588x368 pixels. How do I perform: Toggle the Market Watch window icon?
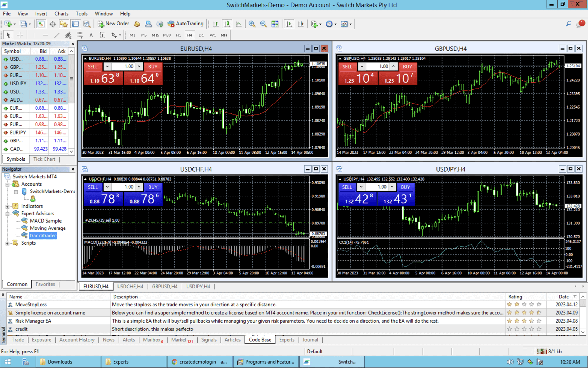pos(41,24)
